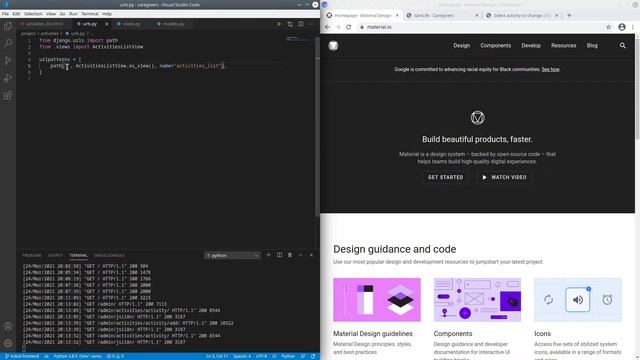Close the terminal panel
The width and height of the screenshot is (640, 360).
point(311,255)
